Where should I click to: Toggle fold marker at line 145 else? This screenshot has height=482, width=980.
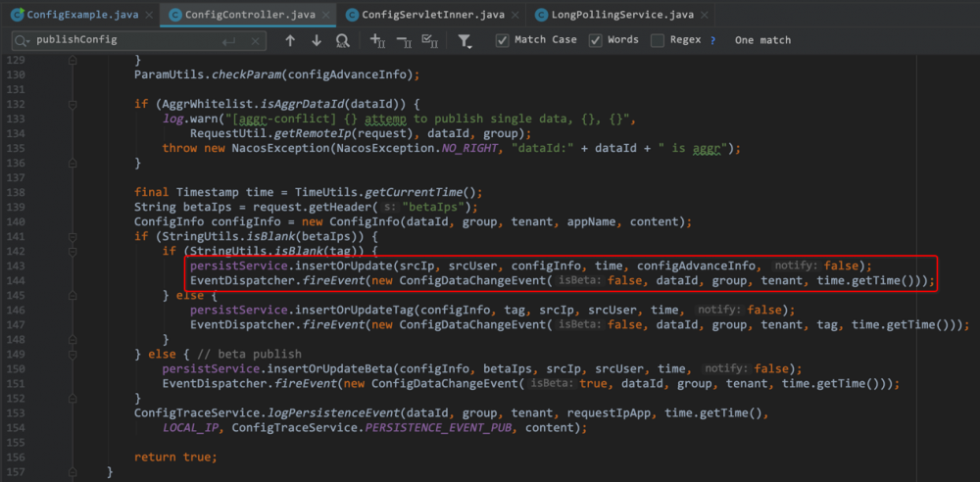[73, 295]
